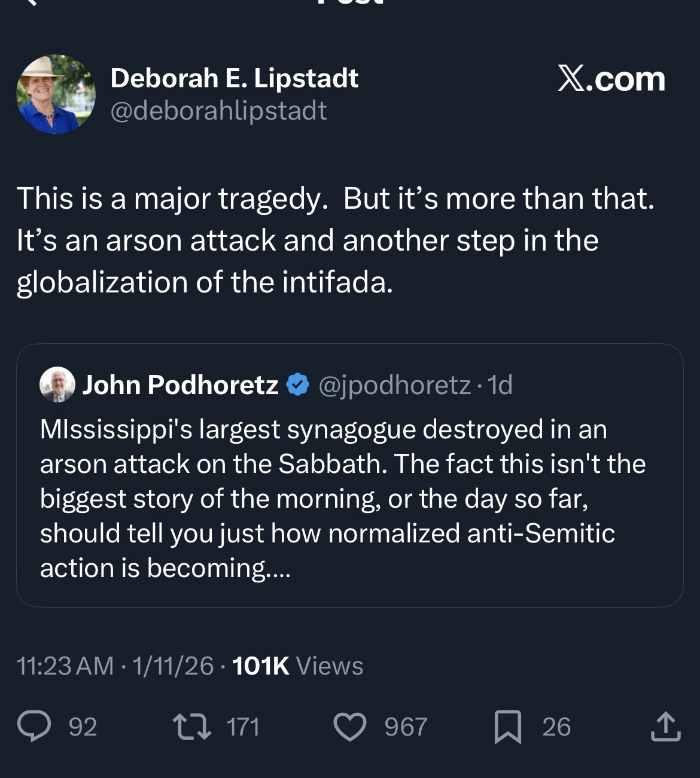
Task: Click John Podhoretz's blue verified badge
Action: 298,385
